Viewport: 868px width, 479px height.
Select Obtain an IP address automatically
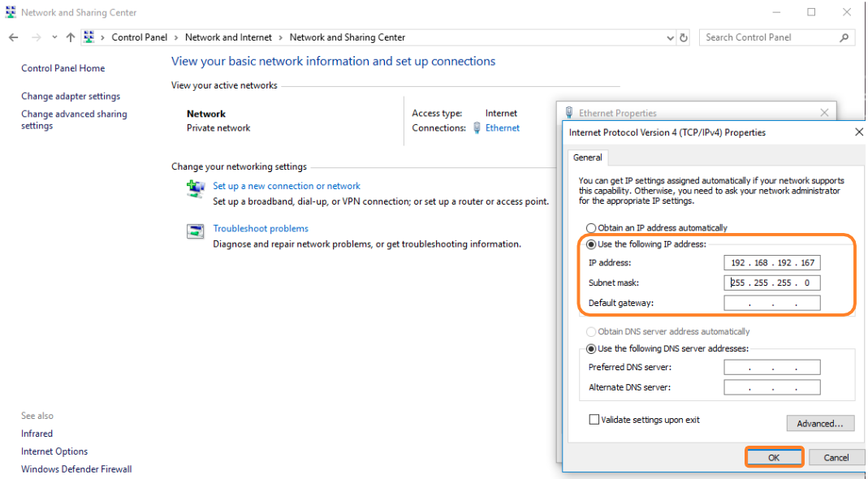[591, 228]
